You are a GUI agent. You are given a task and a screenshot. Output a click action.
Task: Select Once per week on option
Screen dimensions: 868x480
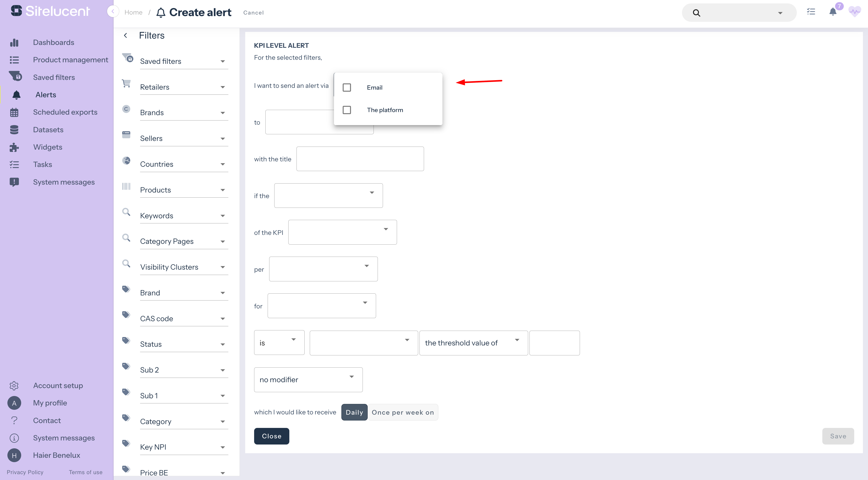(x=403, y=412)
